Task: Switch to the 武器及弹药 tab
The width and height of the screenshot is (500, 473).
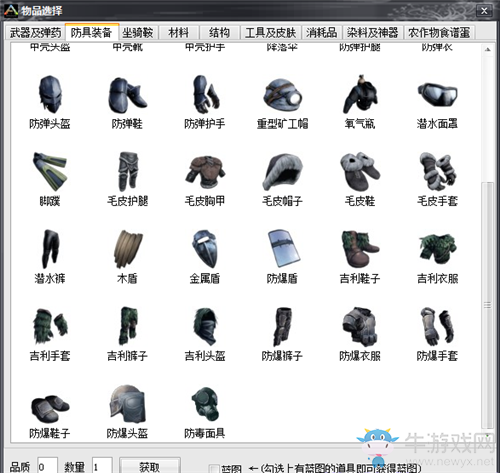Action: (x=35, y=33)
